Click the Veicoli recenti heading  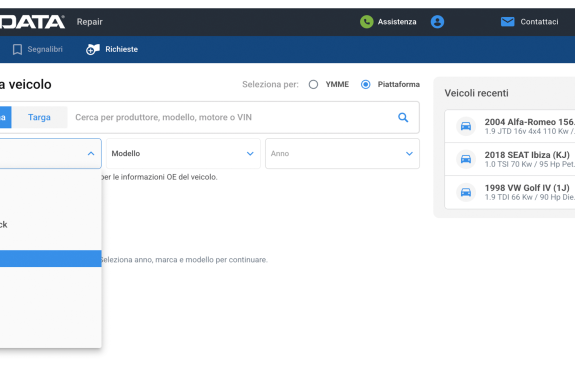[476, 93]
